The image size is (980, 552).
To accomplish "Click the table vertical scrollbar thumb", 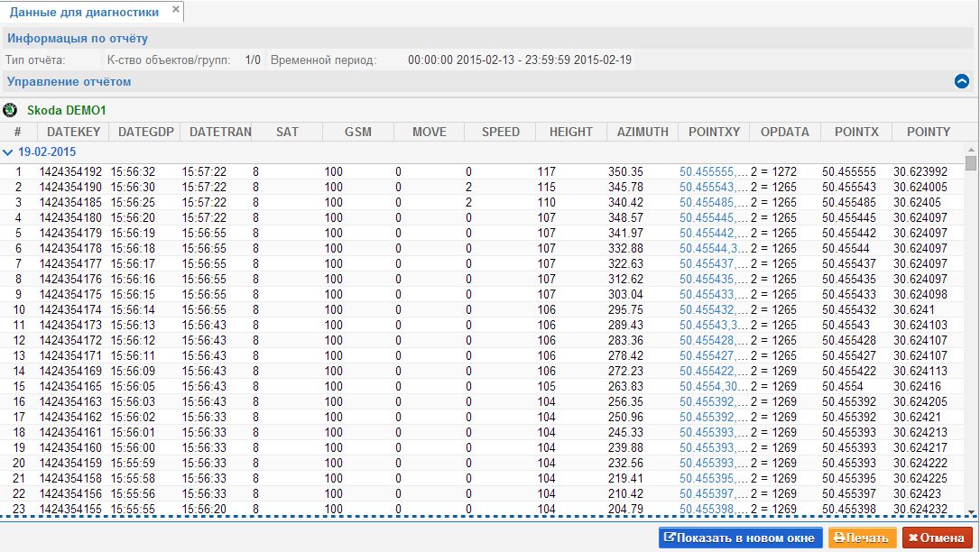I will coord(971,163).
